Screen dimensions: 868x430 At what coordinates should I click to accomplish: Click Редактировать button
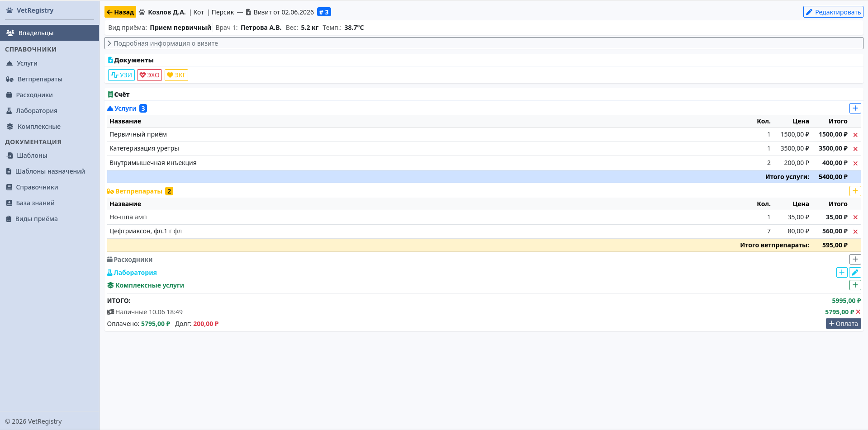tap(833, 12)
